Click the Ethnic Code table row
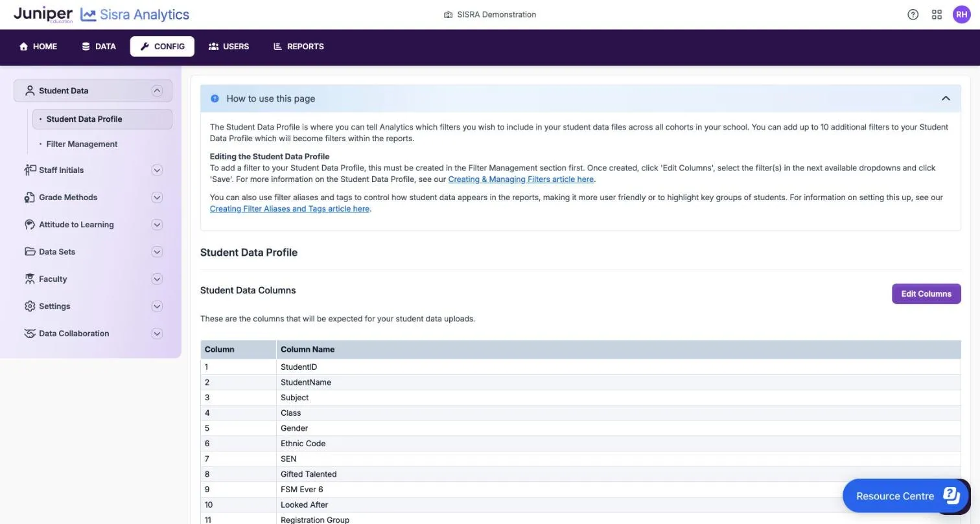The width and height of the screenshot is (980, 524). coord(581,444)
